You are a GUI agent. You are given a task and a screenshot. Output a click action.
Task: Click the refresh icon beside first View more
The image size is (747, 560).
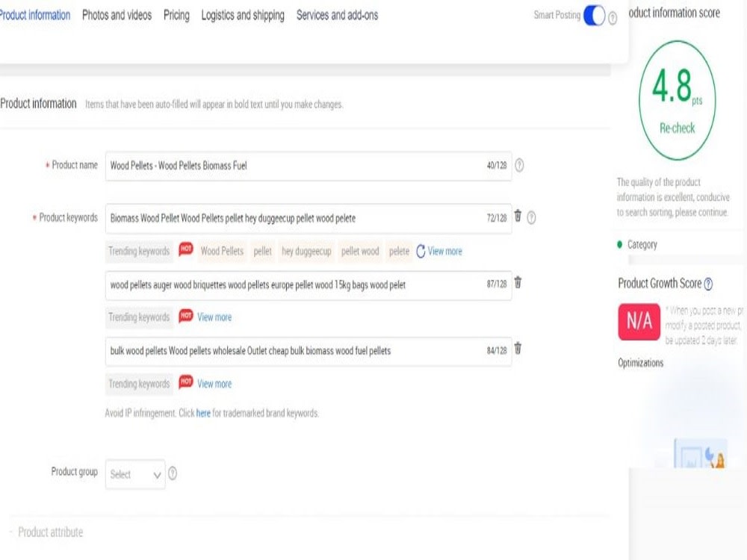[x=421, y=251]
